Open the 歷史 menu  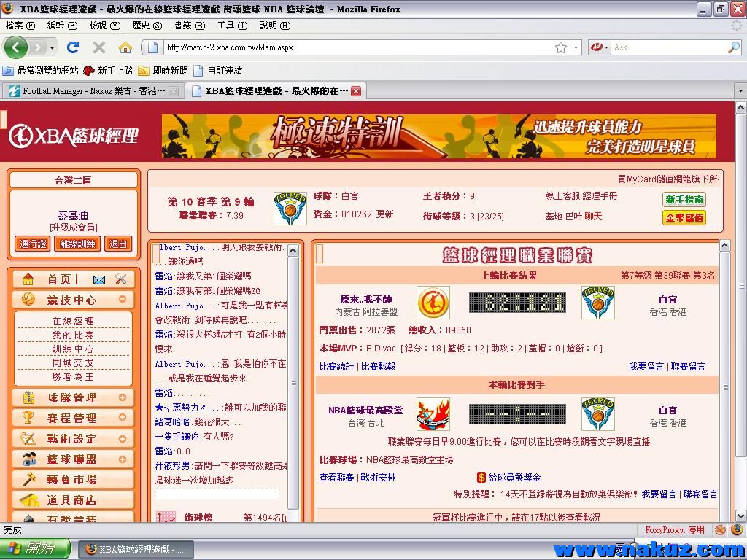coord(147,26)
